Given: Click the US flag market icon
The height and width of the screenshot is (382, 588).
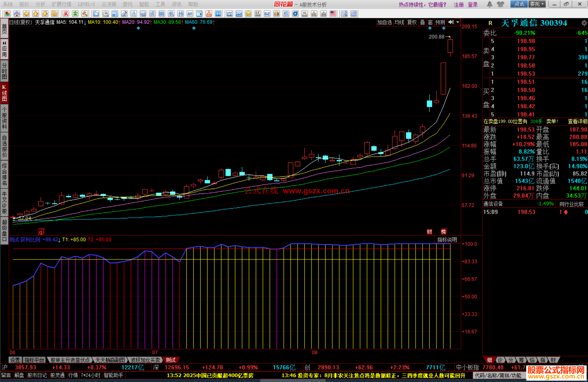Looking at the screenshot, I should [x=333, y=14].
